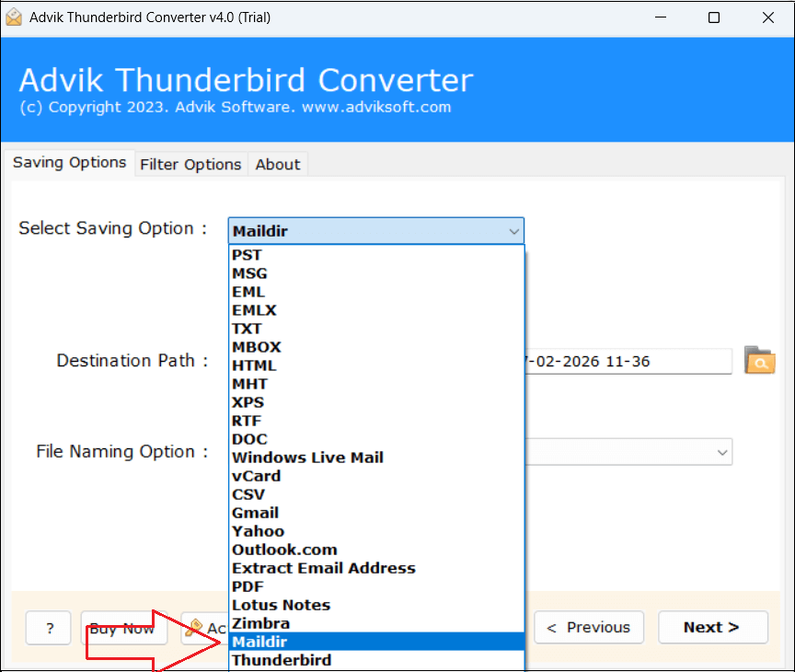Collapse the Select Saving Option dropdown
Viewport: 795px width, 672px height.
pos(513,231)
